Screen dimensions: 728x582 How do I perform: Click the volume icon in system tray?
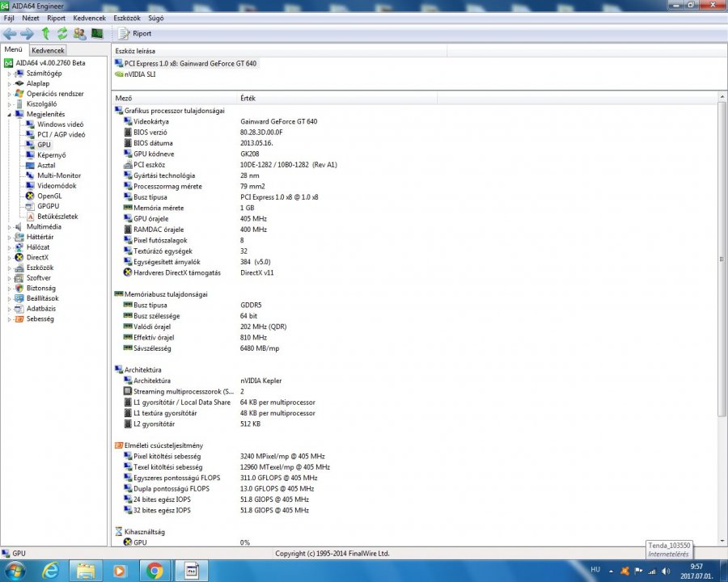(x=666, y=571)
